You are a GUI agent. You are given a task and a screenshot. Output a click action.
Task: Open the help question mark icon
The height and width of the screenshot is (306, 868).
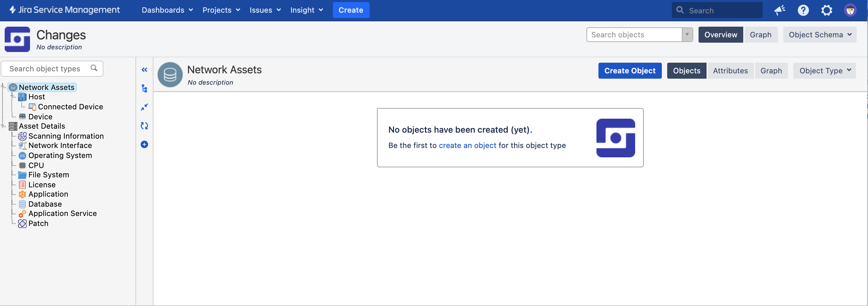(x=803, y=10)
